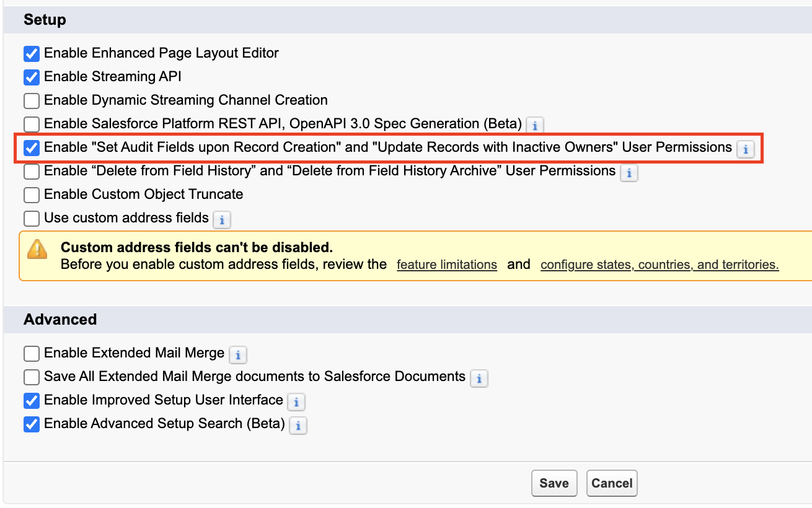
Task: Click info icon beside Delete from Field History
Action: 629,173
